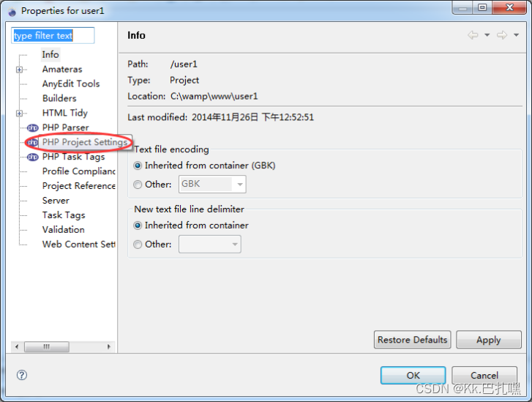The height and width of the screenshot is (402, 532).
Task: Open the line delimiter Other combo box
Action: click(210, 245)
